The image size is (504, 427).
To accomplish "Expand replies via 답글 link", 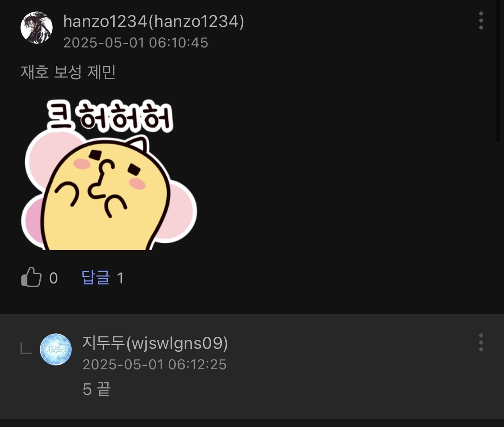I will [x=96, y=277].
